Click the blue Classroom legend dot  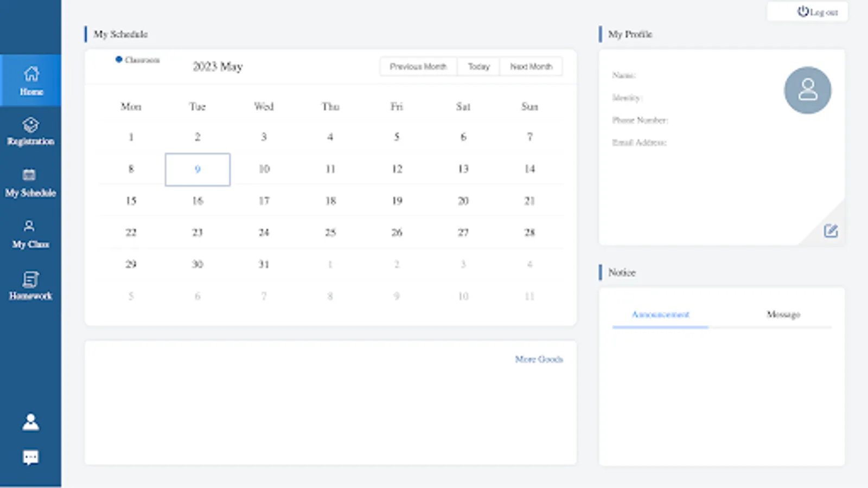[x=119, y=59]
